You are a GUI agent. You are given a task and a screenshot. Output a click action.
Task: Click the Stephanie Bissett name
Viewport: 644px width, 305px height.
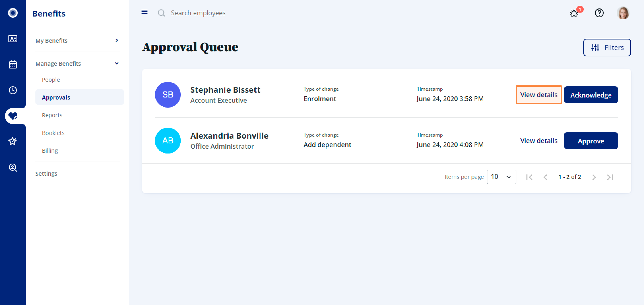click(x=225, y=90)
